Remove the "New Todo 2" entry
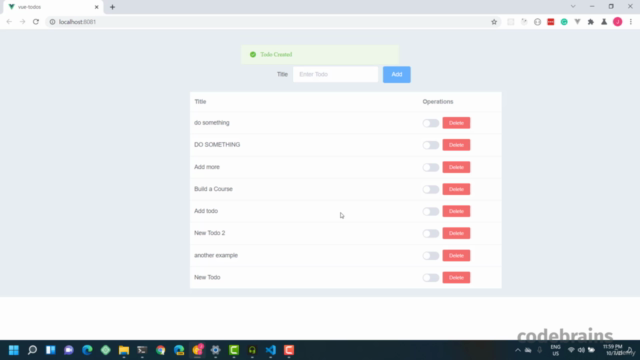 point(456,233)
